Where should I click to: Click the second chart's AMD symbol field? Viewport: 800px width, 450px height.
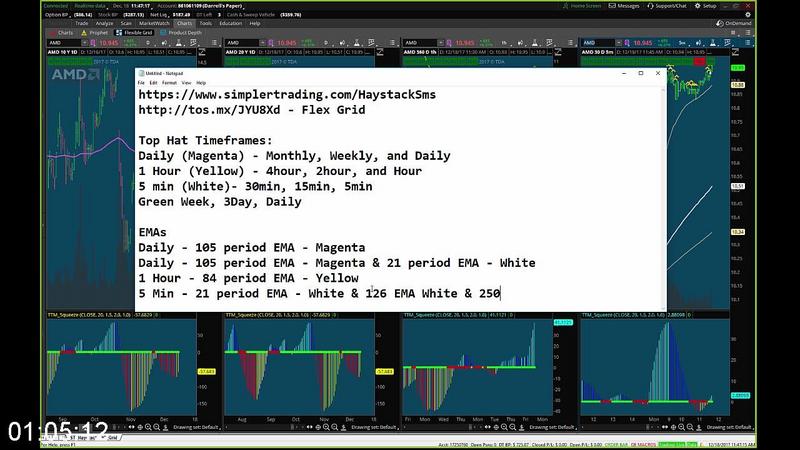[x=243, y=43]
